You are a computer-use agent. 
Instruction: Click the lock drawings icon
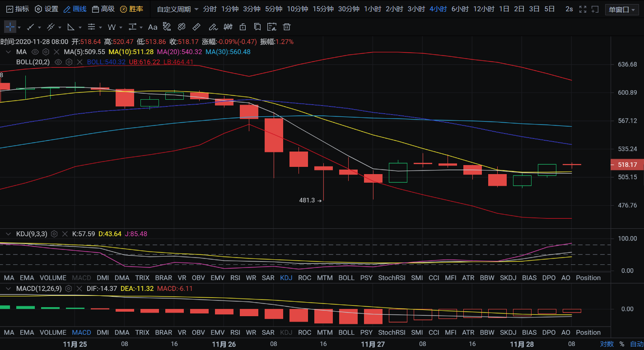[243, 27]
